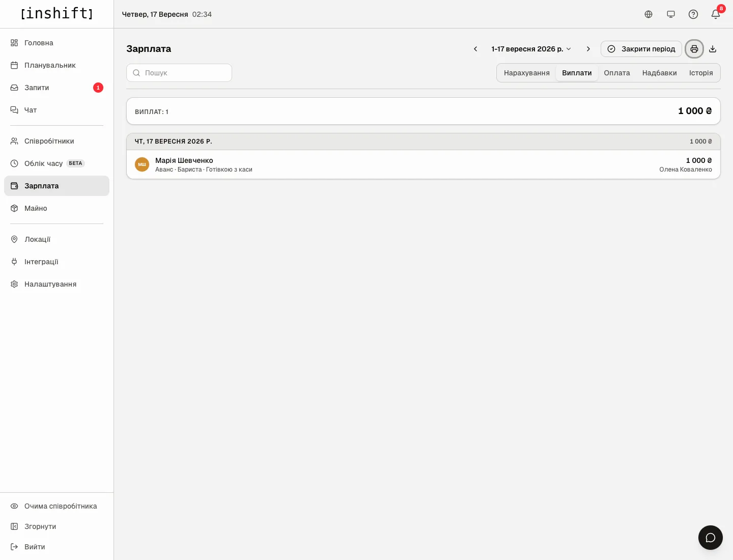Open Чат in the sidebar

tap(57, 110)
